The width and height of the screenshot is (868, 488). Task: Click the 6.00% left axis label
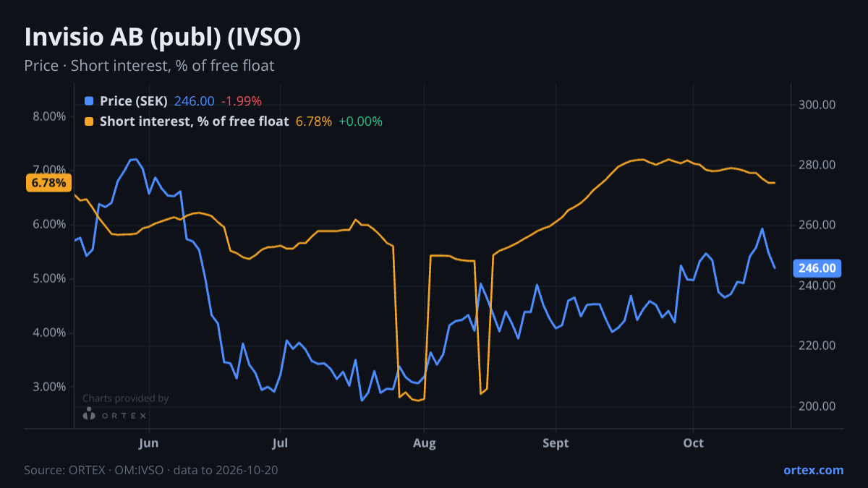pyautogui.click(x=49, y=224)
